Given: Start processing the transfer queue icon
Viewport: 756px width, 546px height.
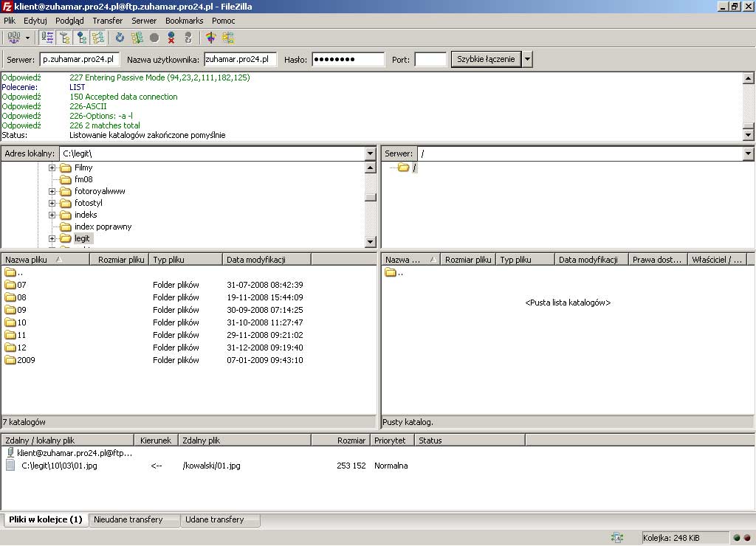Looking at the screenshot, I should [137, 38].
